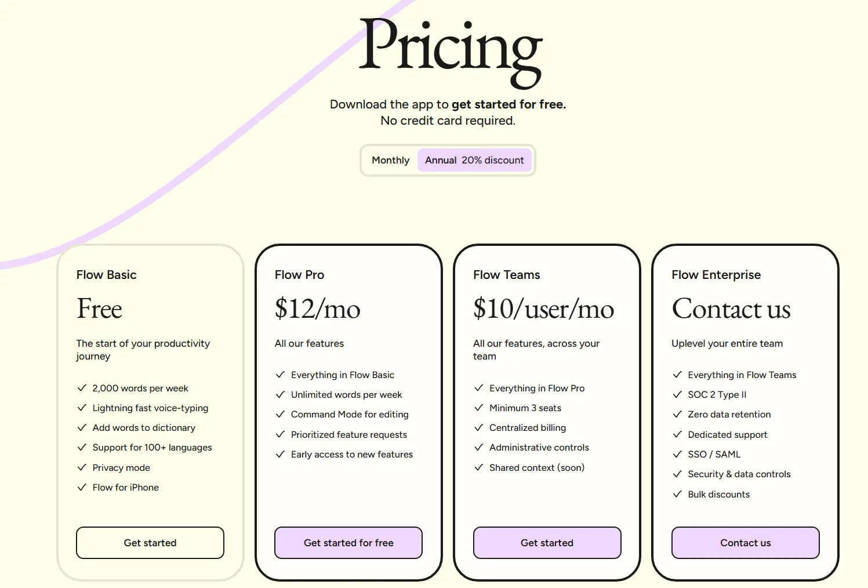Click checkmark next to Command Mode for editing

(x=280, y=414)
